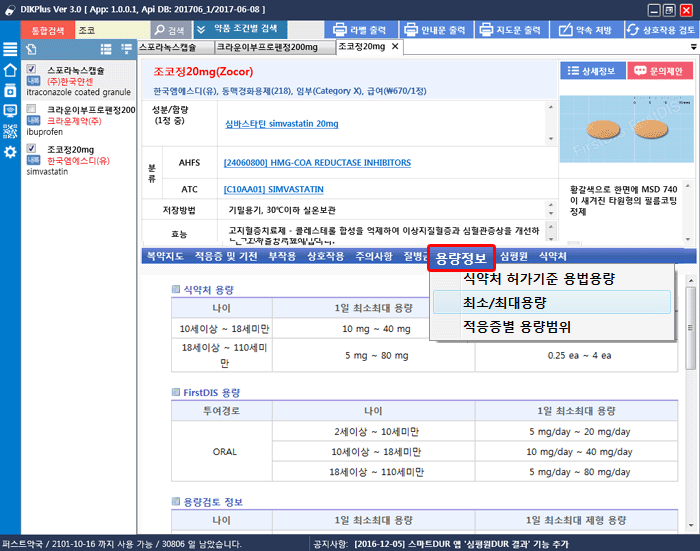Click the monitor icon in sidebar
700x551 pixels.
pos(10,109)
